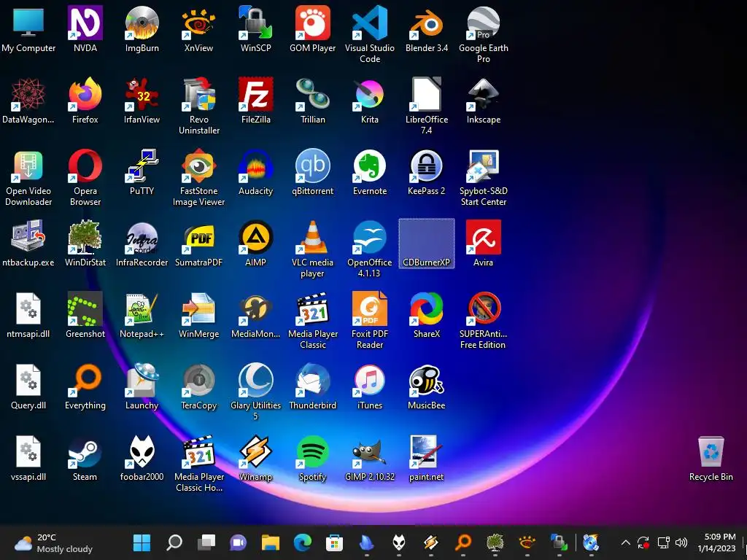Open taskbar Search magnifier next to Start
The image size is (747, 560).
click(x=174, y=542)
